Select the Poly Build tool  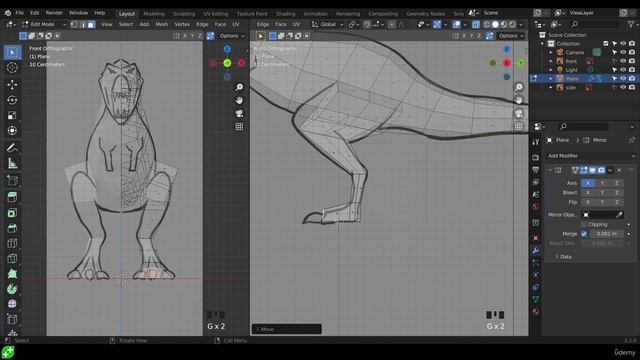point(12,274)
